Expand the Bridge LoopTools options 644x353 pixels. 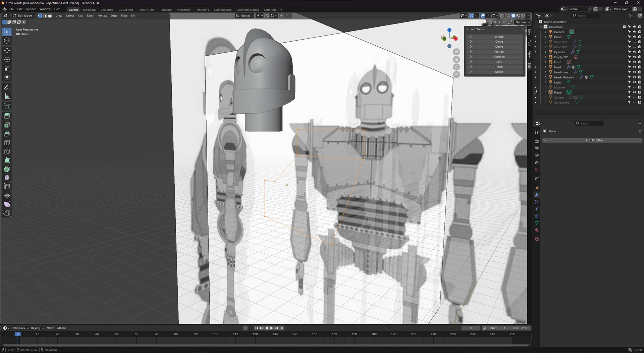tap(471, 37)
